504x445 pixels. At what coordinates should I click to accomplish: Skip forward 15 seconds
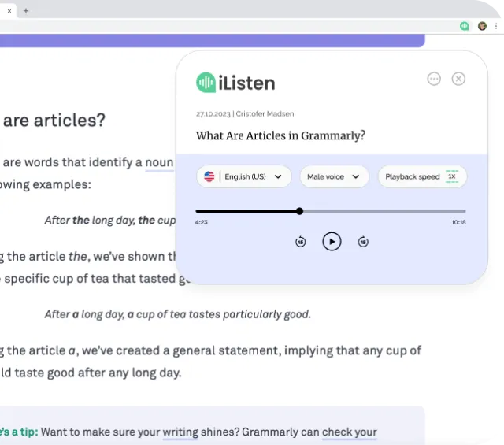point(363,242)
